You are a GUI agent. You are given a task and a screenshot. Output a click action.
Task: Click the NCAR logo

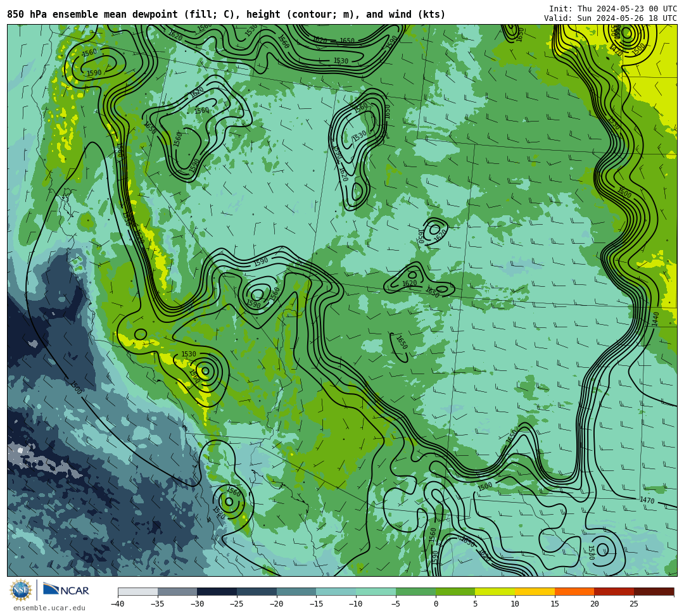point(66,590)
